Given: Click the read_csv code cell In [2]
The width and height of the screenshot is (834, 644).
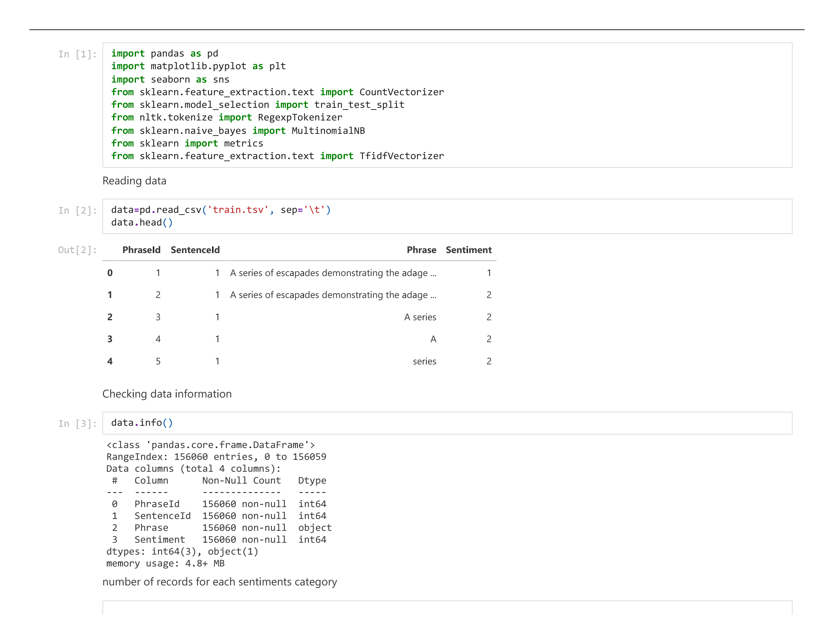Looking at the screenshot, I should click(x=447, y=216).
